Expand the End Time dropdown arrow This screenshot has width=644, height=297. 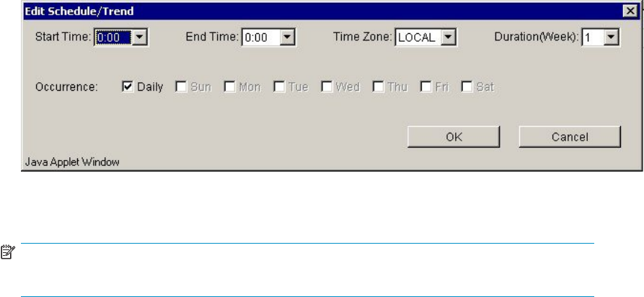coord(288,37)
